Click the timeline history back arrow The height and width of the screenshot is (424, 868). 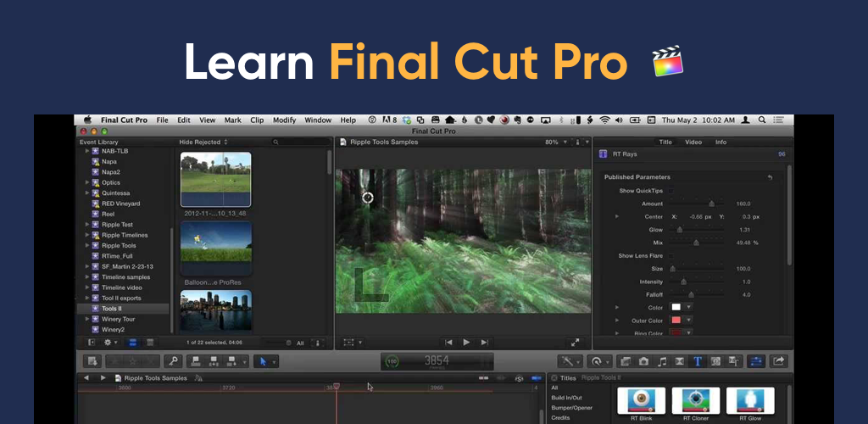pos(86,378)
